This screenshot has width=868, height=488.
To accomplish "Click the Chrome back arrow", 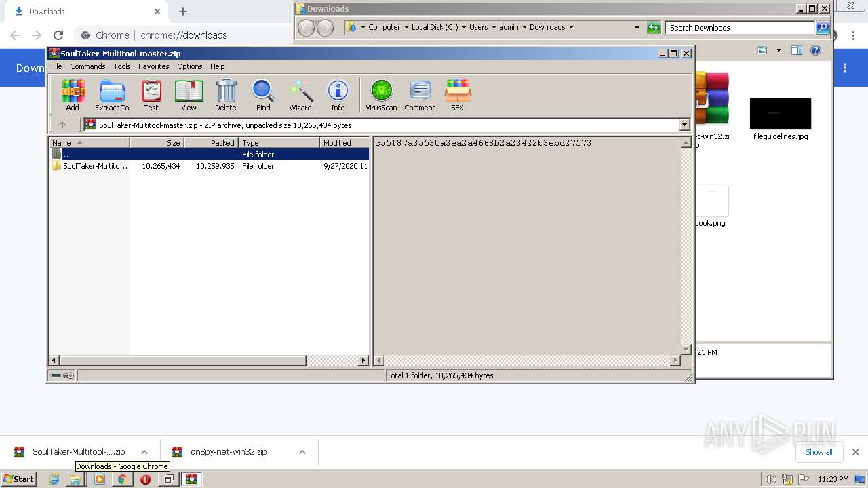I will pos(15,35).
